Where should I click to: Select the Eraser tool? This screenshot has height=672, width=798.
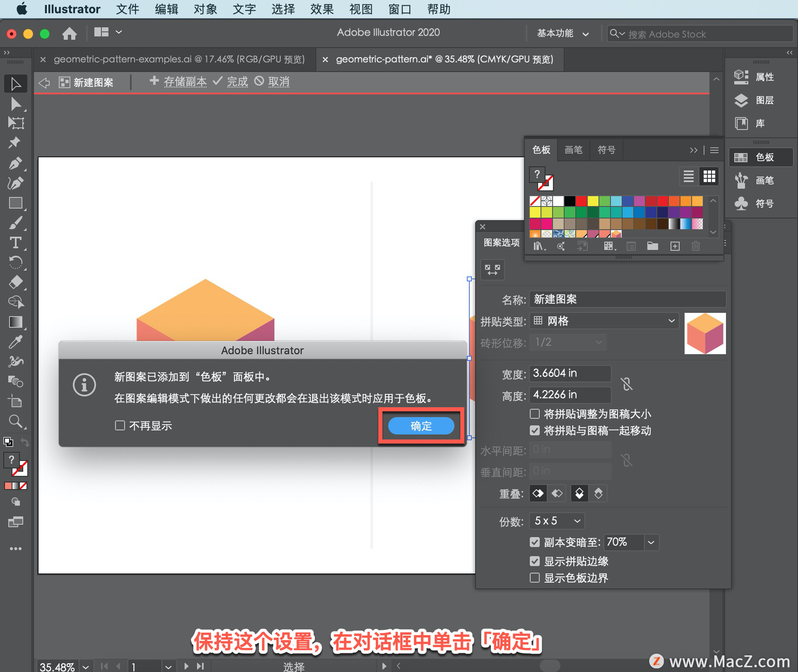[16, 283]
